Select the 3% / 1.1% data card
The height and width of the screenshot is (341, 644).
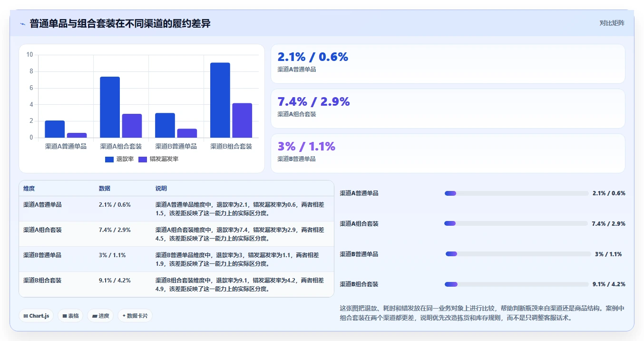coord(448,153)
